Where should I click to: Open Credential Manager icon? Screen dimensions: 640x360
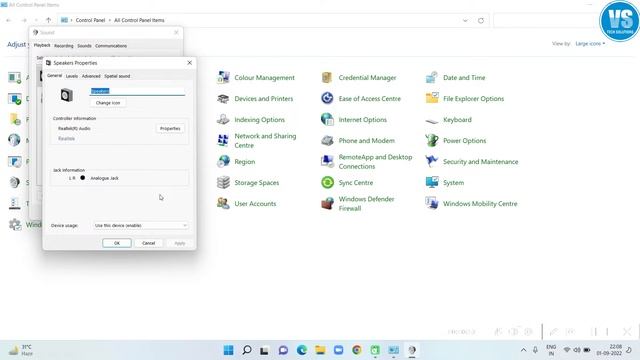click(x=327, y=78)
